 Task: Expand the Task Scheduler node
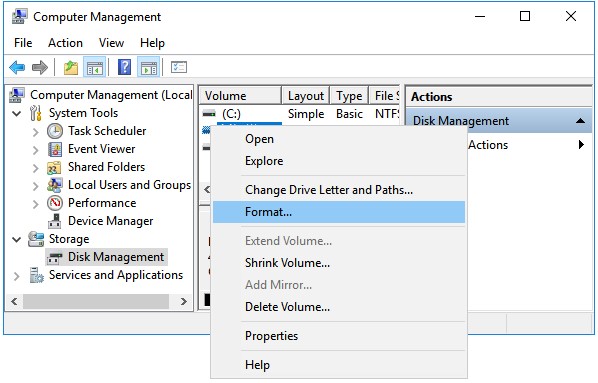(x=36, y=132)
